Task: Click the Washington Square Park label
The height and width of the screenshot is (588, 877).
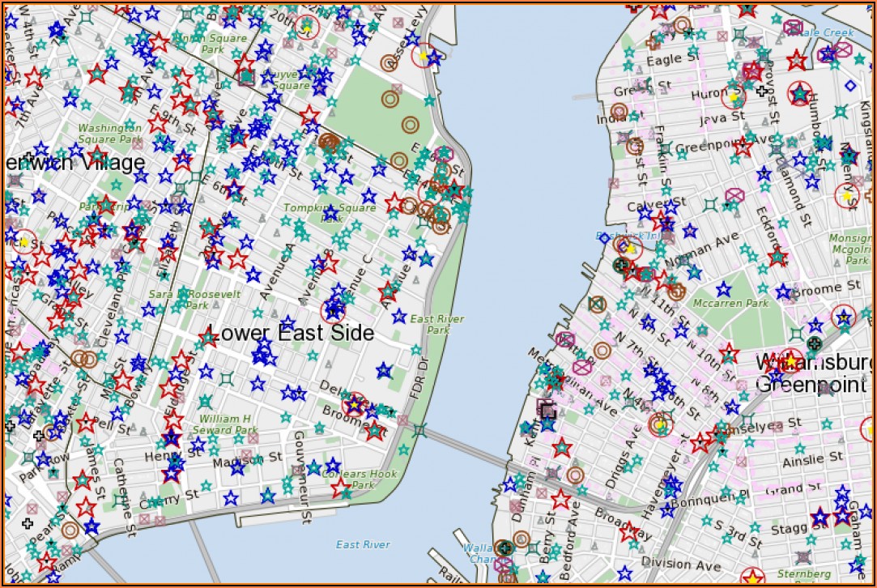Action: (110, 134)
